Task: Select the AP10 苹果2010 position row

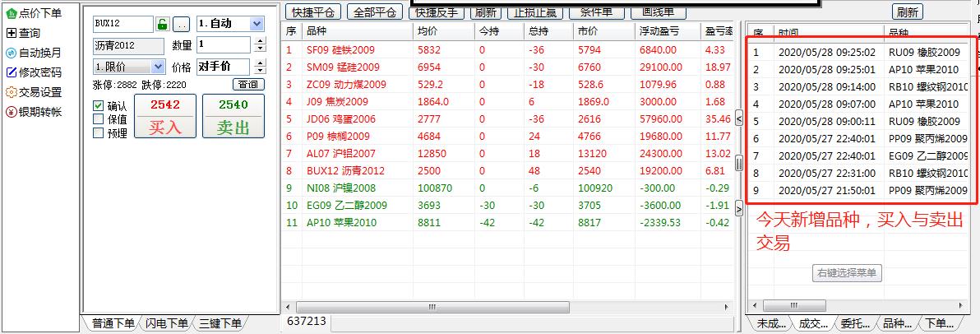Action: [507, 222]
